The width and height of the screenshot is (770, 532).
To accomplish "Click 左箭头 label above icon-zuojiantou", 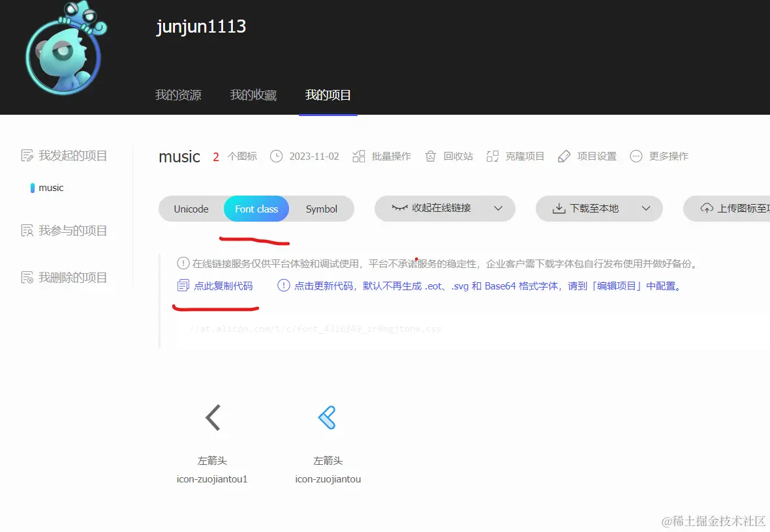I will pos(328,460).
